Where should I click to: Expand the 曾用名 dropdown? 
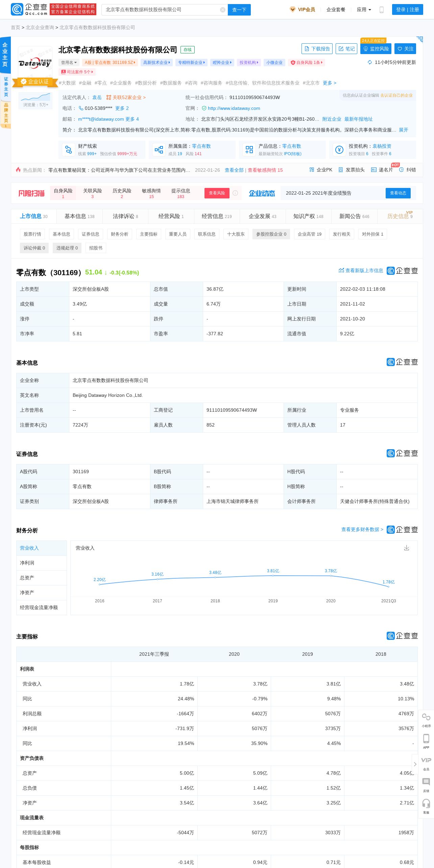[69, 63]
